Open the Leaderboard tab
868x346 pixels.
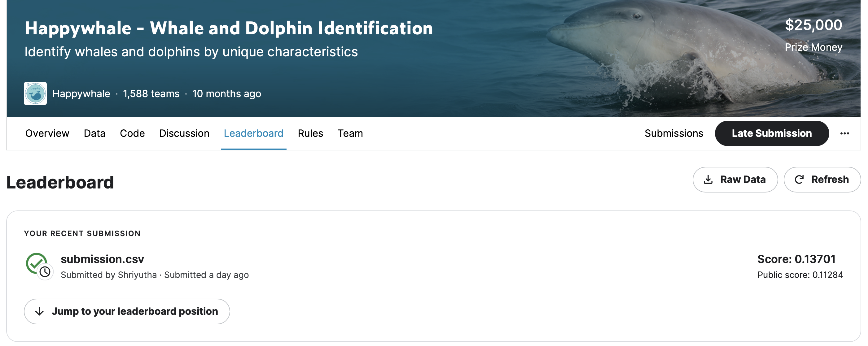(254, 133)
